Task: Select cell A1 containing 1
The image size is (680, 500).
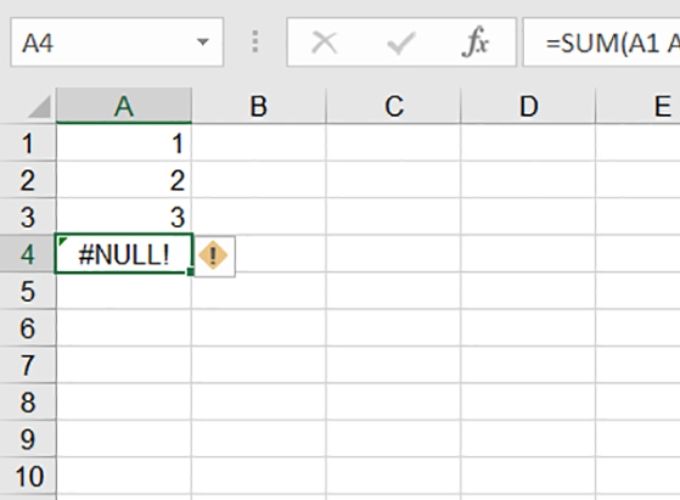Action: click(x=124, y=143)
